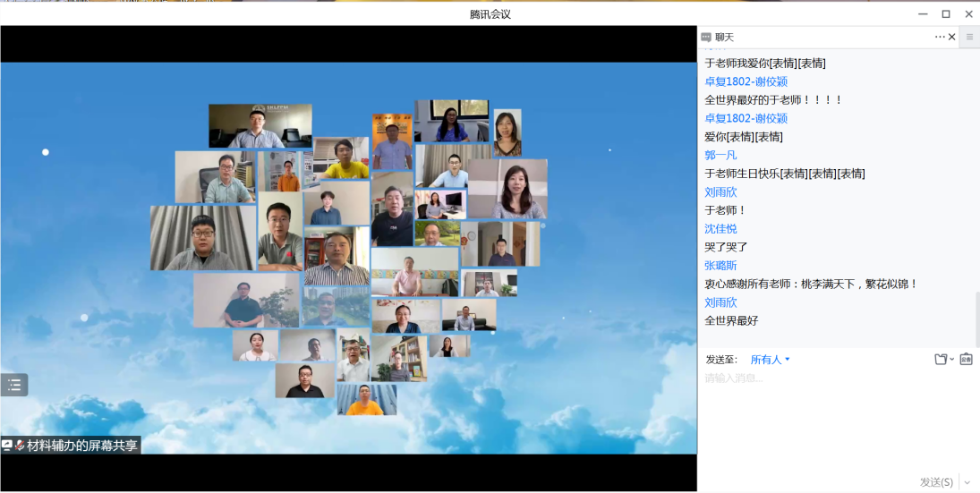Open the announcement clipboard icon in chat
This screenshot has height=493, width=980.
pyautogui.click(x=966, y=359)
